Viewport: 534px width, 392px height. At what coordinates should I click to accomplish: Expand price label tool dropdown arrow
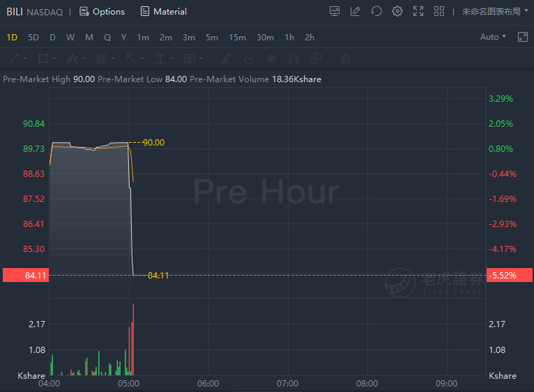pyautogui.click(x=201, y=58)
